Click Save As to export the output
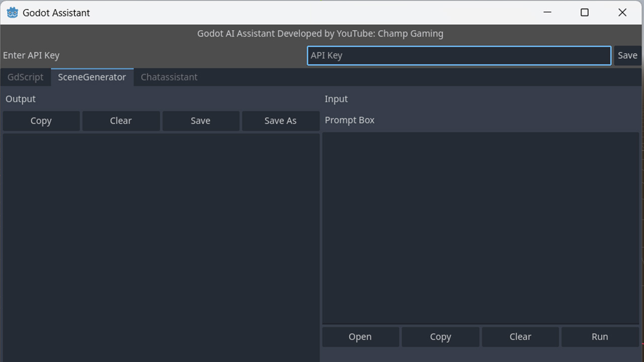644x362 pixels. point(281,121)
